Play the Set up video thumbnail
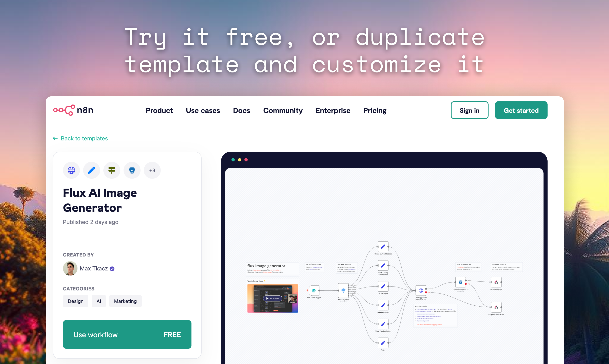 pos(272,298)
